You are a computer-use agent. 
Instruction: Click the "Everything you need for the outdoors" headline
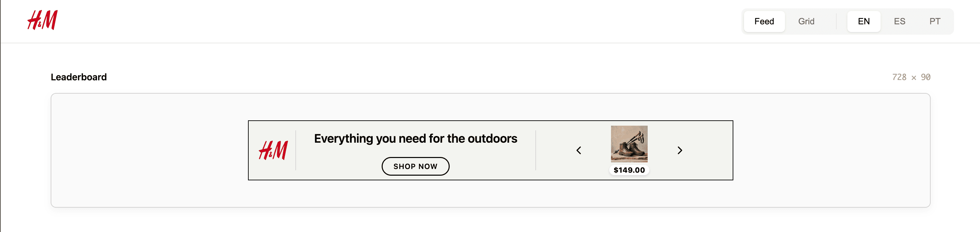click(x=415, y=138)
